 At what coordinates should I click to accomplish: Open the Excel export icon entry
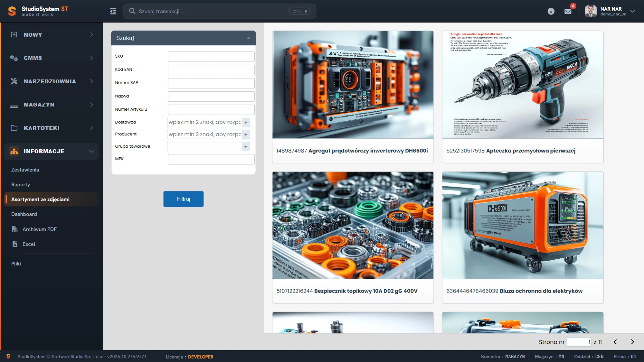15,244
